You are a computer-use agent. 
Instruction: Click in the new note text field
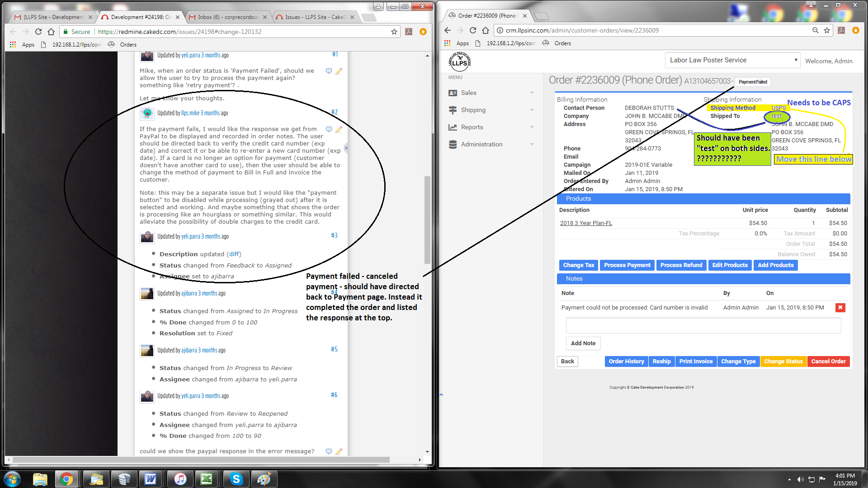coord(703,325)
